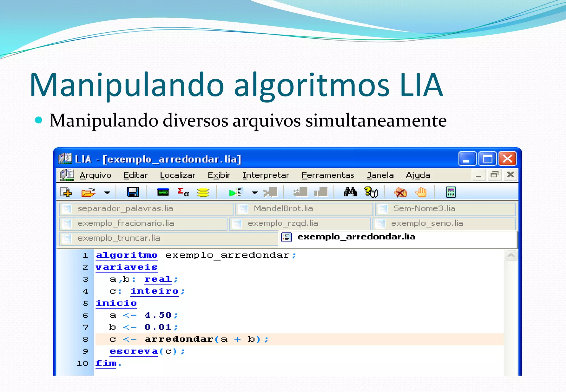Click the green Run algorithm icon

click(236, 192)
